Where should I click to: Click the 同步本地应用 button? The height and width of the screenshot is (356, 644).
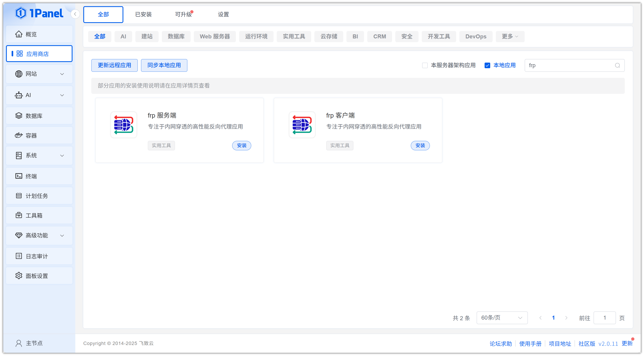tap(164, 65)
